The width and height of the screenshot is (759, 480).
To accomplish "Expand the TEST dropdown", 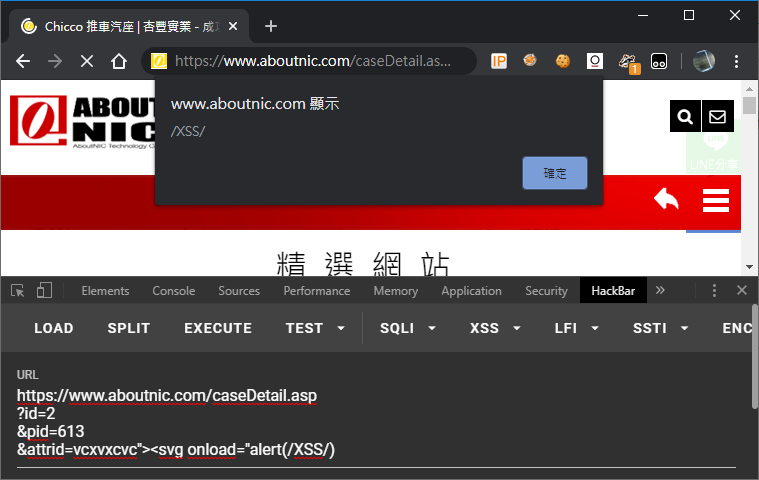I will (x=315, y=328).
